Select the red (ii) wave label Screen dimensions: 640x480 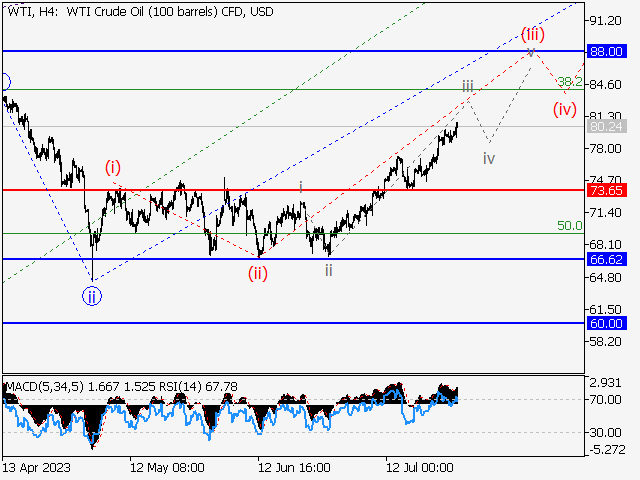click(258, 273)
